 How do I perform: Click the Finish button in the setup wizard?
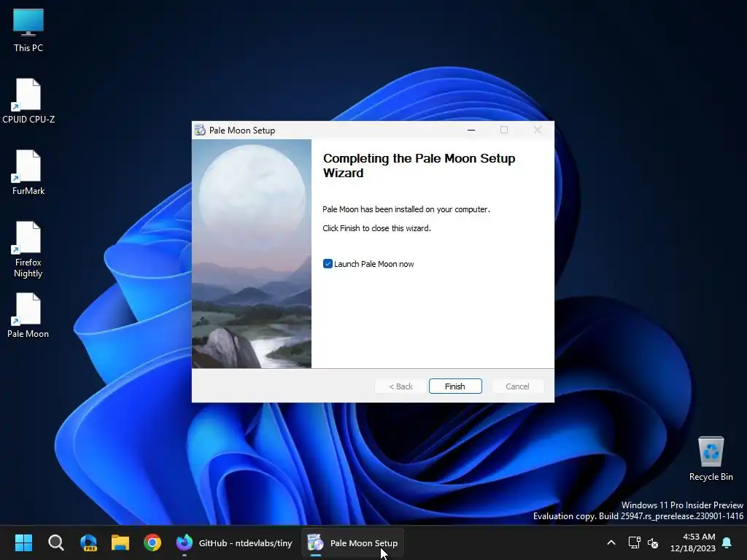point(455,386)
